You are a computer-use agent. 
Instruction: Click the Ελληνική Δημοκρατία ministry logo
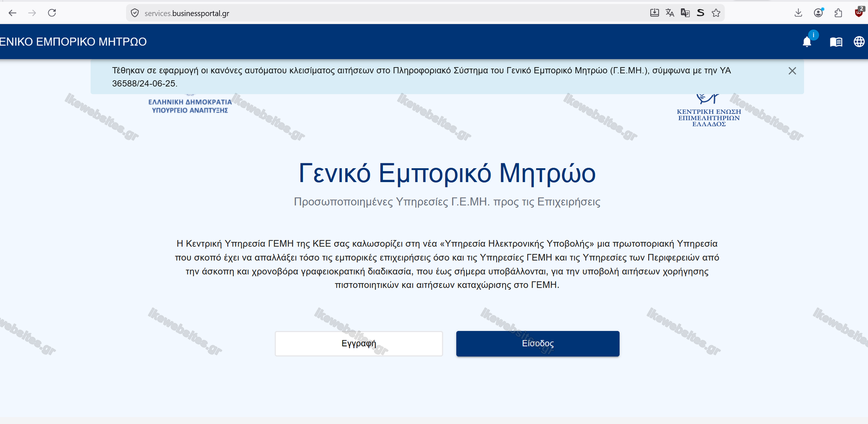(190, 104)
